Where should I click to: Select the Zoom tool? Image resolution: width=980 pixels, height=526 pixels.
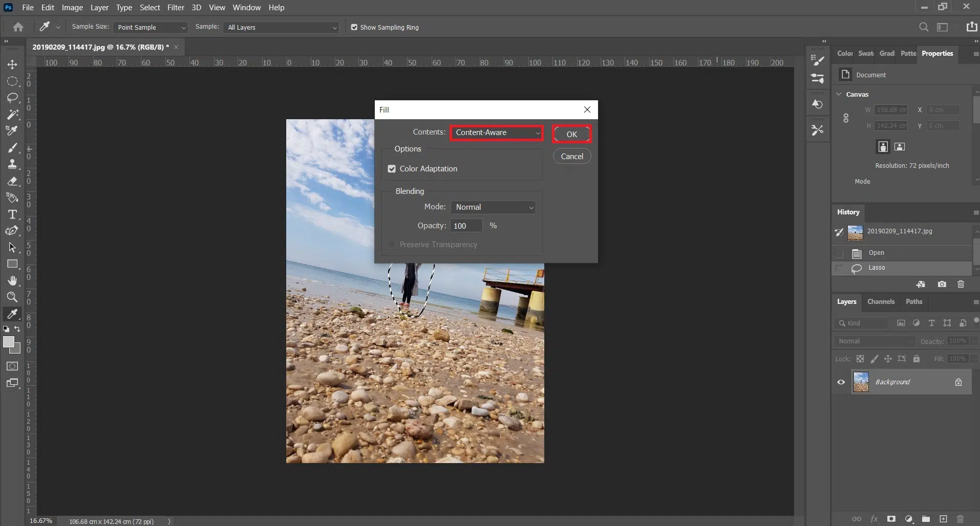point(12,297)
